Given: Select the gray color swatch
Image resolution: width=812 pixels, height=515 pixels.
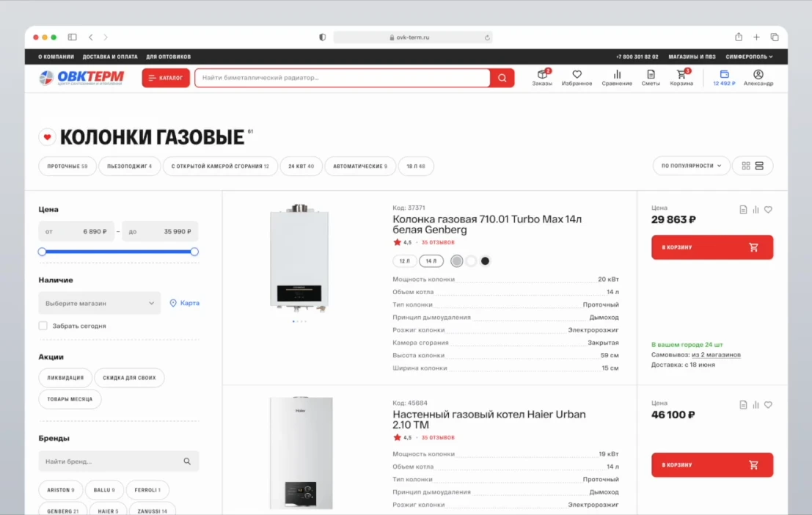Looking at the screenshot, I should [x=456, y=261].
